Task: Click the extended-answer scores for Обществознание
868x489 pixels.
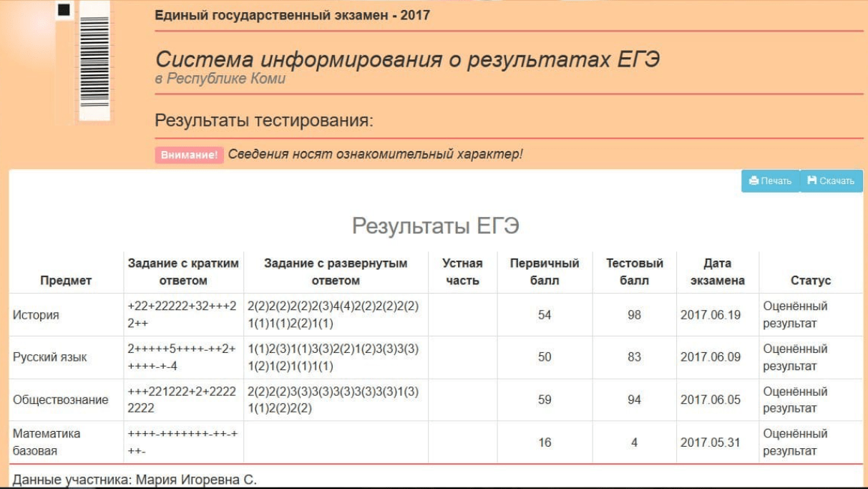Action: click(333, 400)
